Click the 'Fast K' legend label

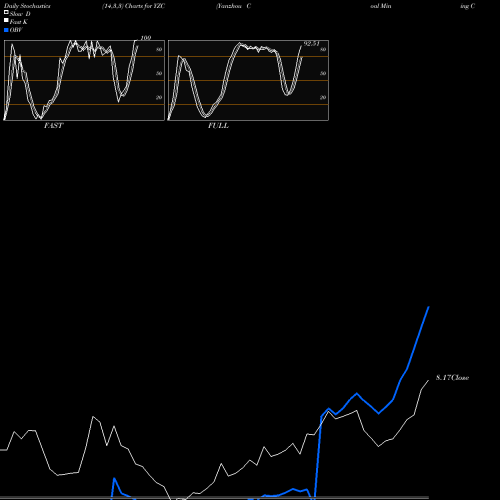coord(19,22)
